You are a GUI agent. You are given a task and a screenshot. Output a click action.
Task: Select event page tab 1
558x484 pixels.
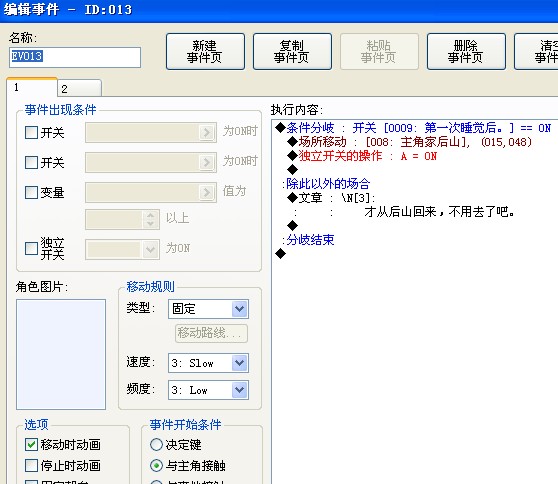click(x=32, y=88)
